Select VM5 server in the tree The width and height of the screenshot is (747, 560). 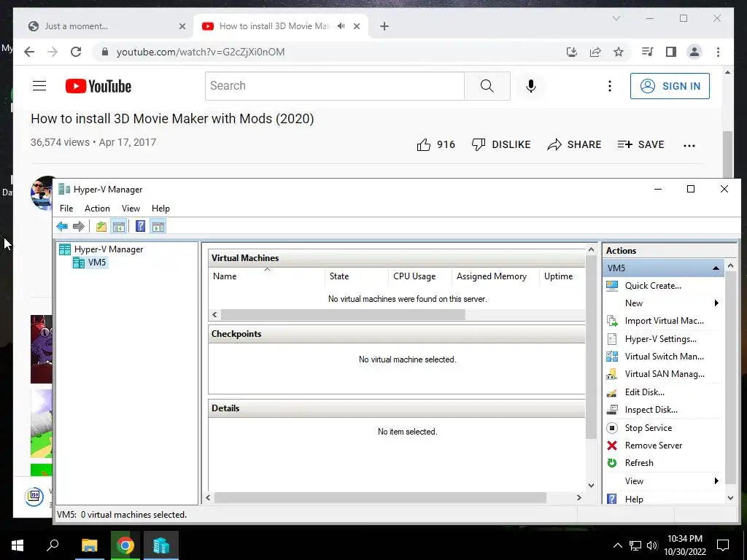90,262
